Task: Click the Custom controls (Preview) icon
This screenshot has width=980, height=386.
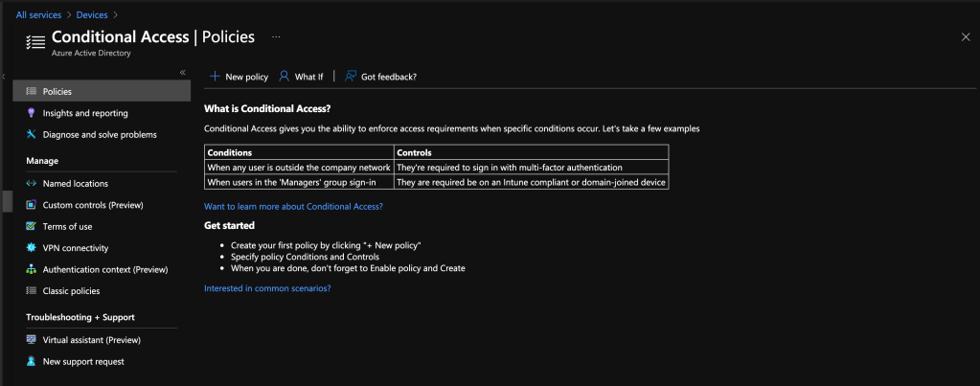Action: click(x=32, y=205)
